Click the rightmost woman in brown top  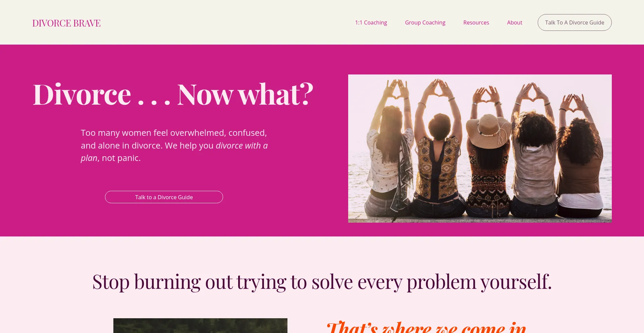pyautogui.click(x=580, y=158)
